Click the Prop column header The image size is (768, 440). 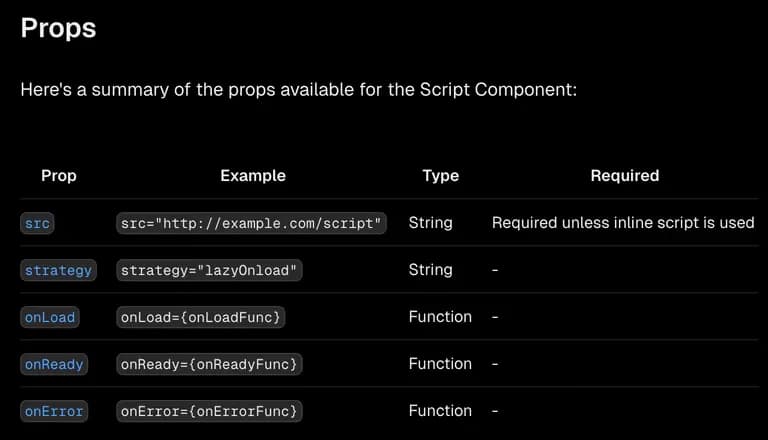coord(59,175)
